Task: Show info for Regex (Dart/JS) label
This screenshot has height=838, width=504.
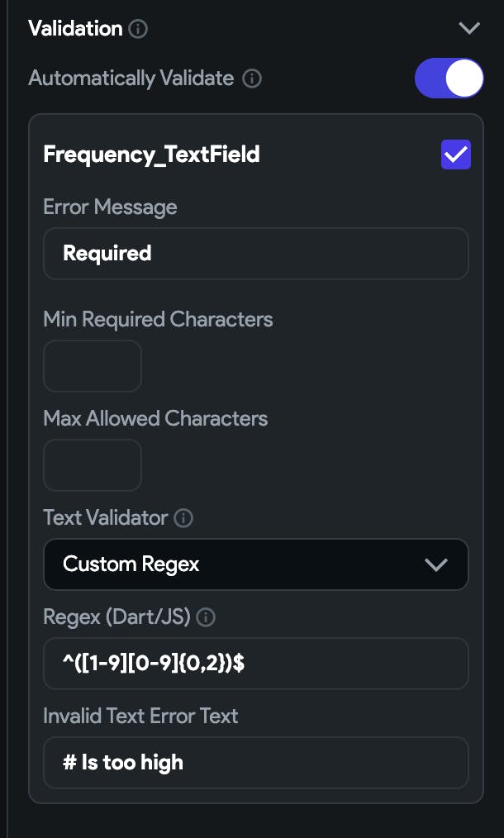Action: tap(206, 617)
